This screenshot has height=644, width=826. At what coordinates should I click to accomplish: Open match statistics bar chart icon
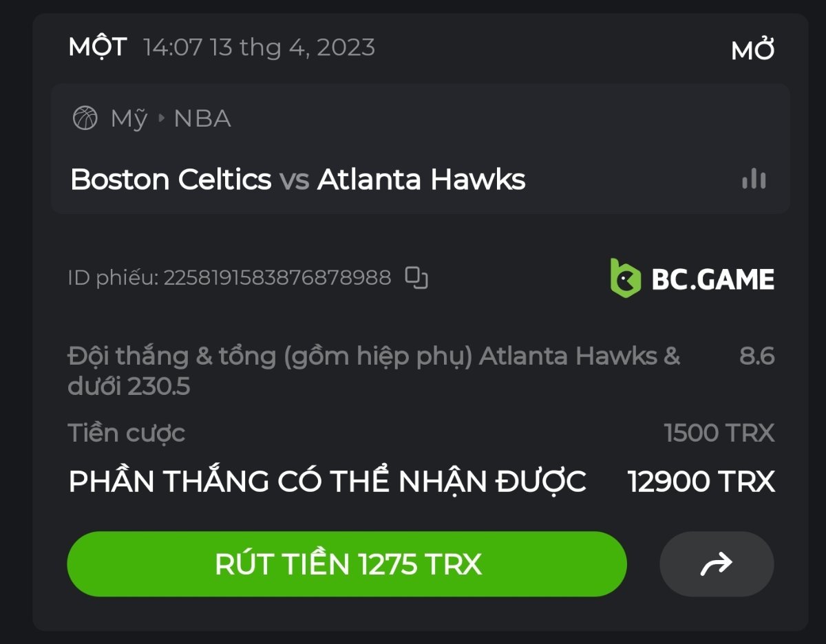[x=754, y=179]
